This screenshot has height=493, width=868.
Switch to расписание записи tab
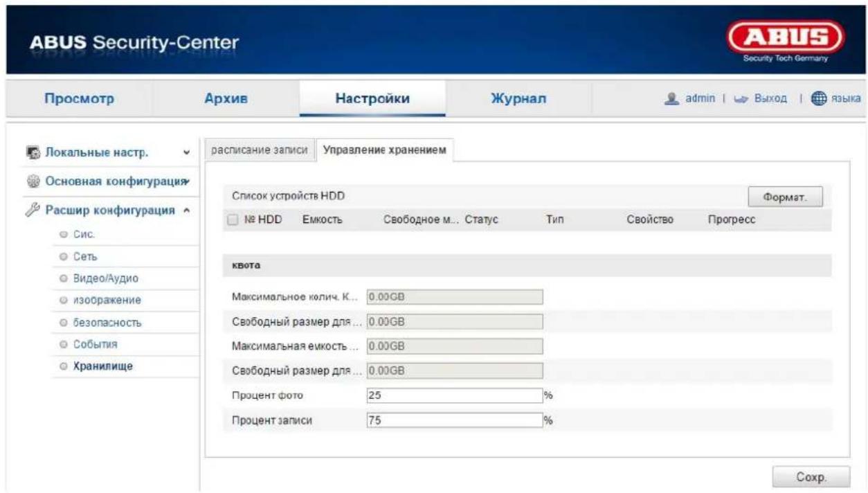click(x=259, y=151)
